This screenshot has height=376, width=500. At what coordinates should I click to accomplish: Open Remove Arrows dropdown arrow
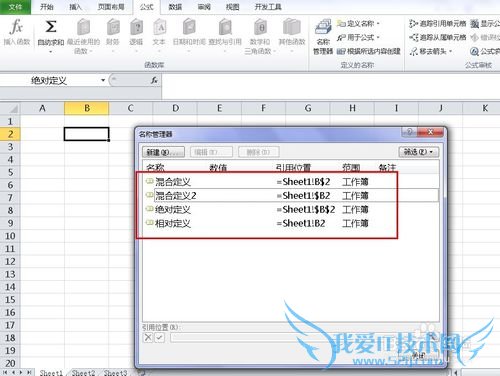pos(451,51)
